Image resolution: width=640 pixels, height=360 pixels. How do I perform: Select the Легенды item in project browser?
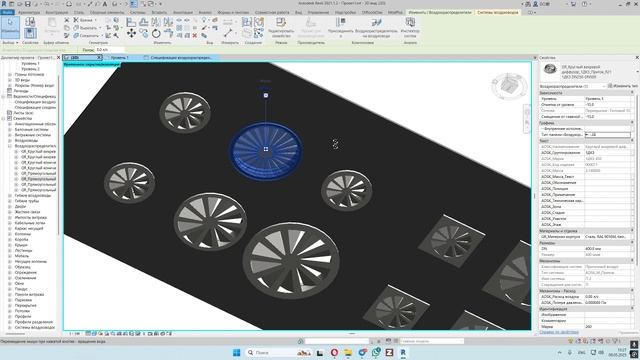tap(21, 91)
